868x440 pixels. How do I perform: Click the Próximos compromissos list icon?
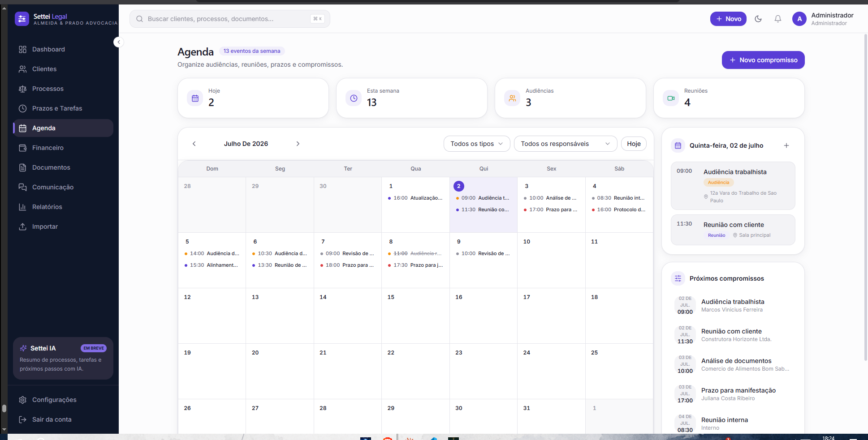pyautogui.click(x=678, y=278)
